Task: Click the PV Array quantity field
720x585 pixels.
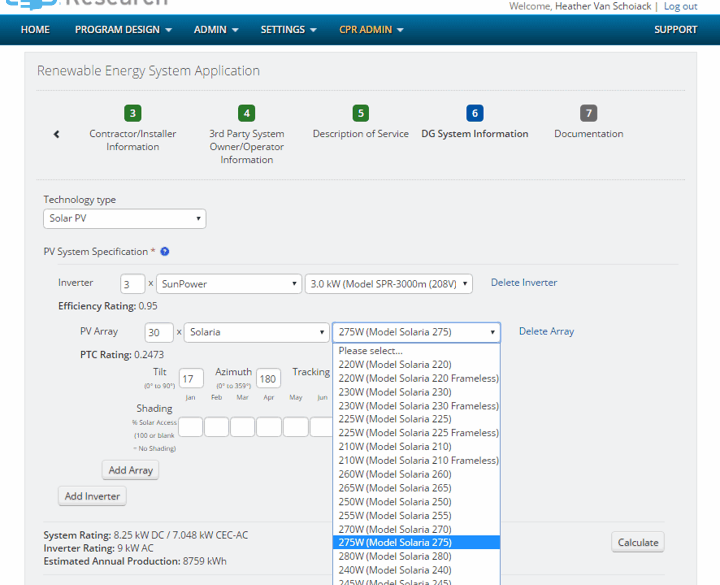Action: coord(159,332)
